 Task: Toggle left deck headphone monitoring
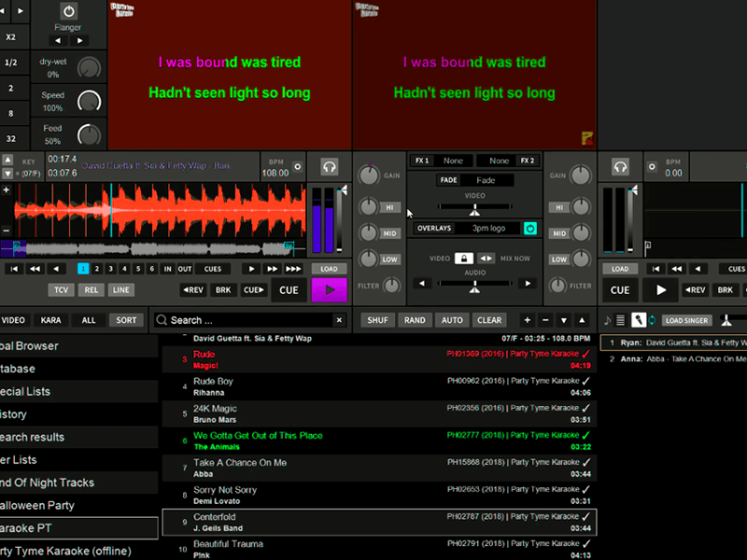coord(330,167)
